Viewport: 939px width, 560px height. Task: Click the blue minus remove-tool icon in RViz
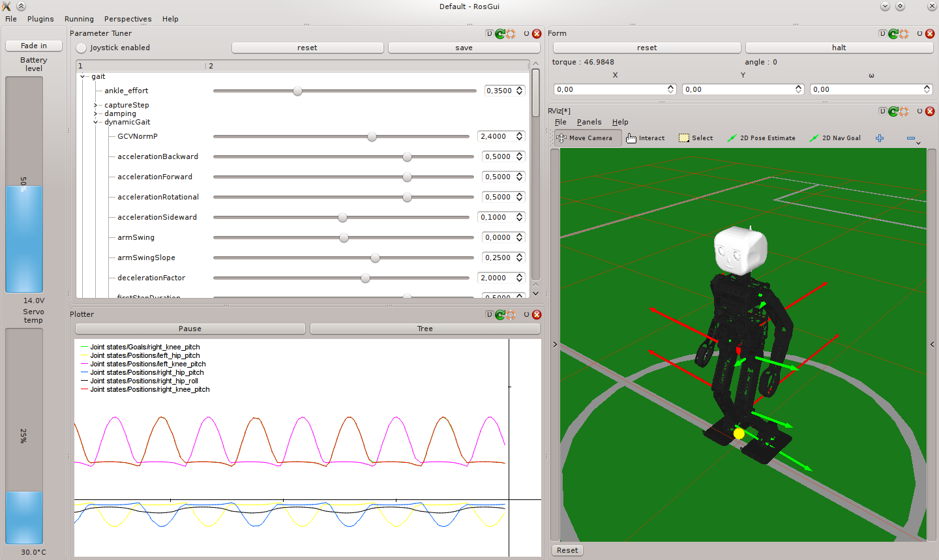tap(911, 138)
